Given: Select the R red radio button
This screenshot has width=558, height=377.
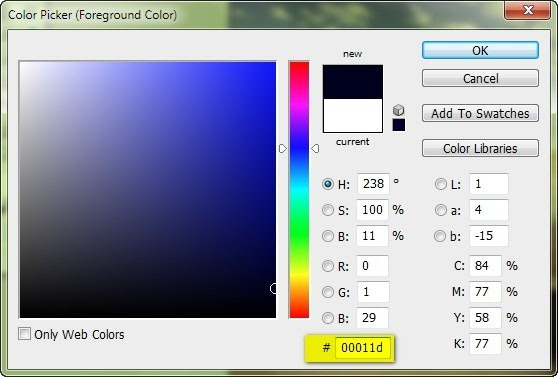Looking at the screenshot, I should [x=328, y=266].
